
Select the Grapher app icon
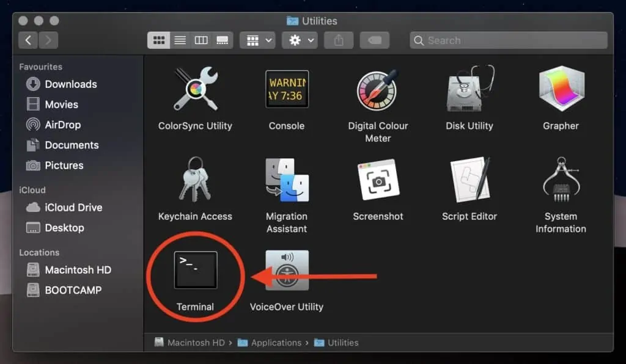tap(561, 89)
